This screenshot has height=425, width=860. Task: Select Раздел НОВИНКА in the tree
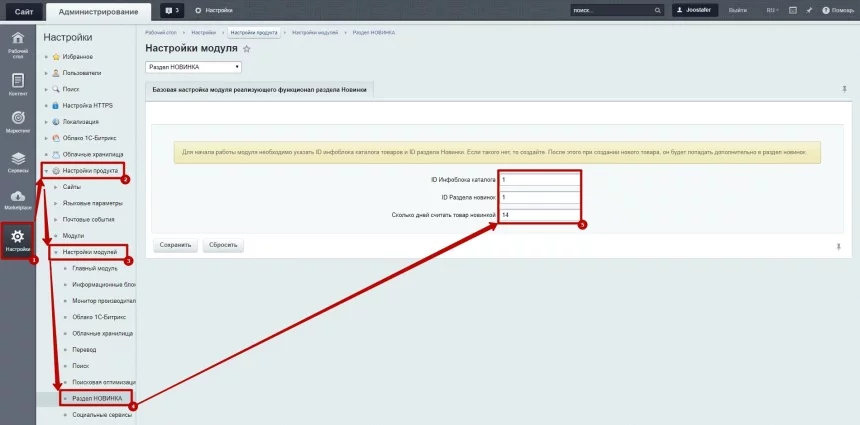click(97, 398)
